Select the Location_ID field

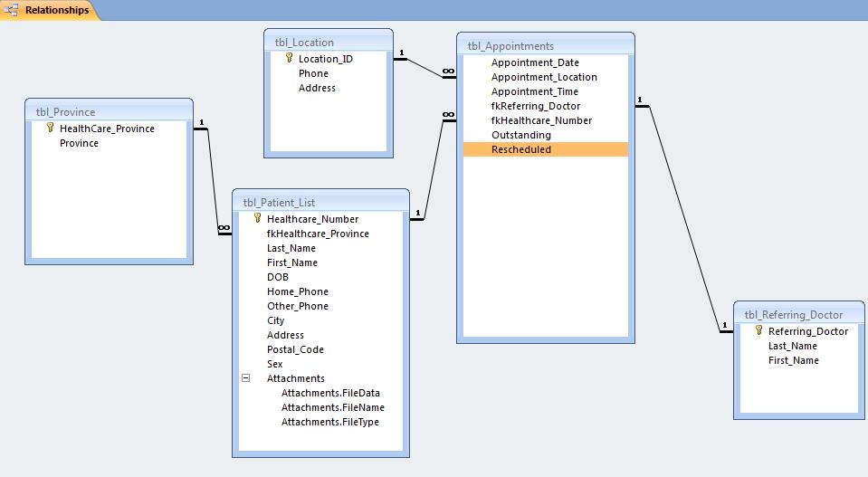coord(329,59)
